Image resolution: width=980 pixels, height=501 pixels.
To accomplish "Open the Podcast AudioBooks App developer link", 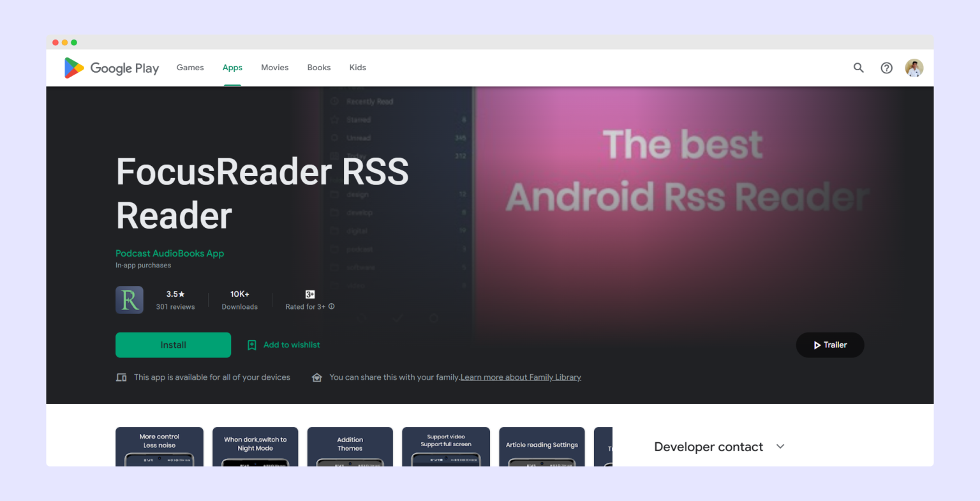I will click(x=170, y=253).
